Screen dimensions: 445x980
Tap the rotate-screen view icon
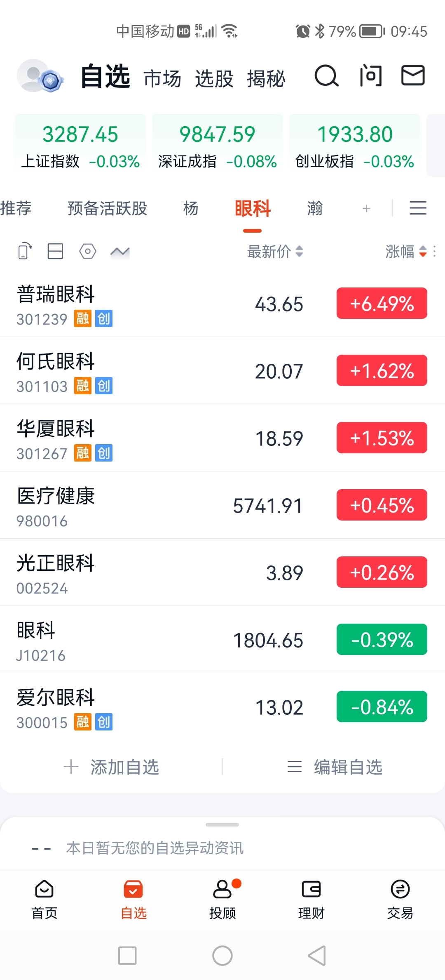[x=25, y=251]
